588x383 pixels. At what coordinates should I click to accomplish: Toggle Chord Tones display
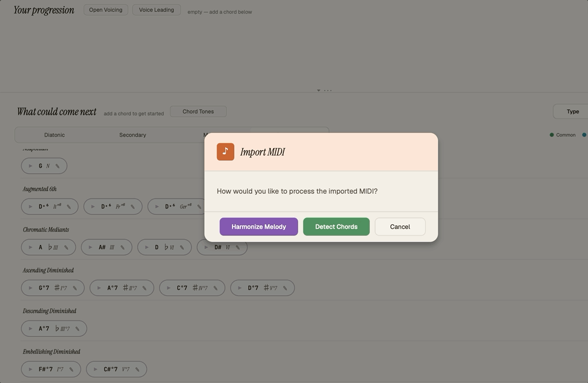[198, 111]
